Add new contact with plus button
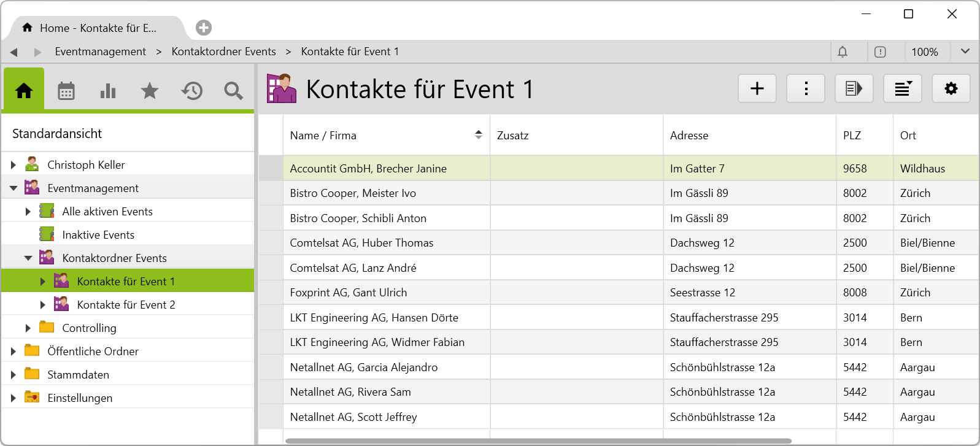This screenshot has width=980, height=446. [757, 89]
